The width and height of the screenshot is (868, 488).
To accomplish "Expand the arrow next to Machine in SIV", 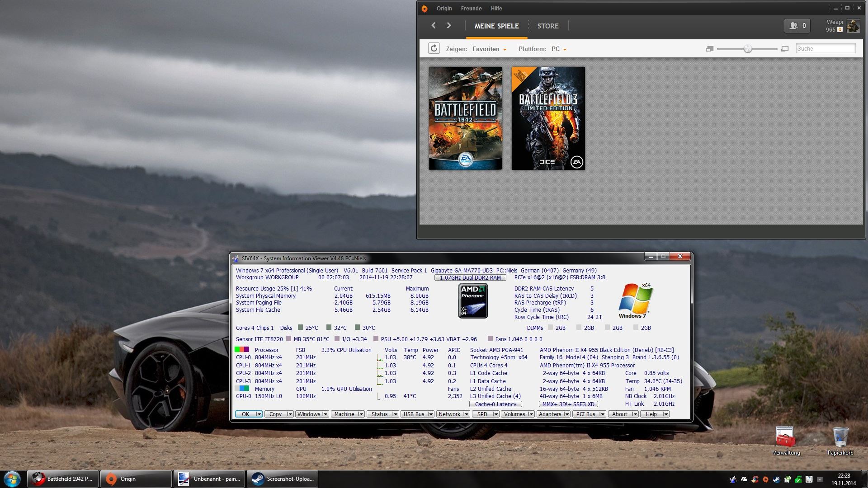I will [361, 414].
